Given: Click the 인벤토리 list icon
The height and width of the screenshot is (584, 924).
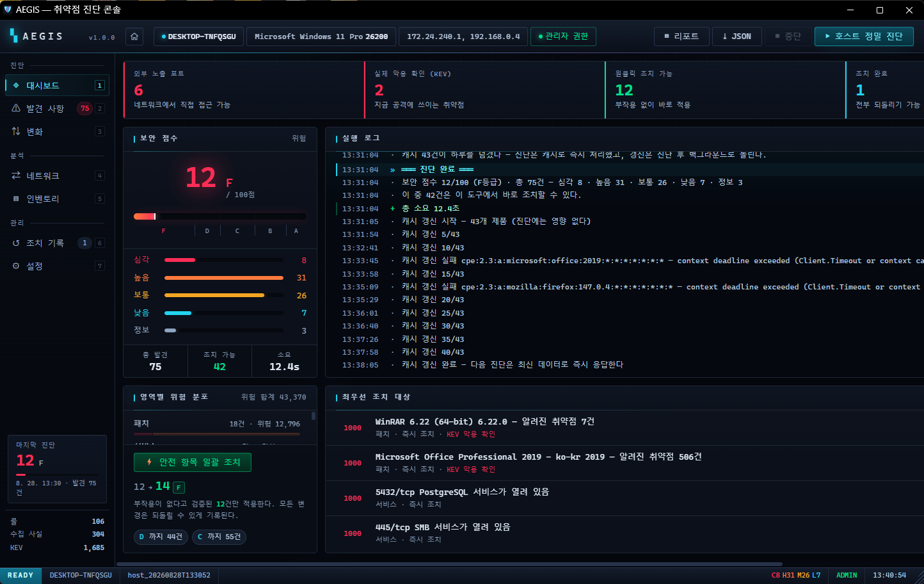Looking at the screenshot, I should coord(16,199).
